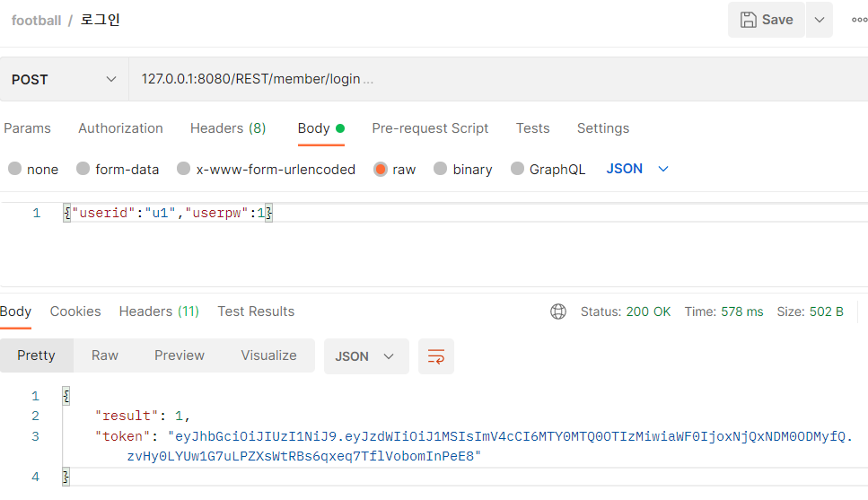Select the none body type radio
Viewport: 868px width, 500px height.
click(15, 169)
